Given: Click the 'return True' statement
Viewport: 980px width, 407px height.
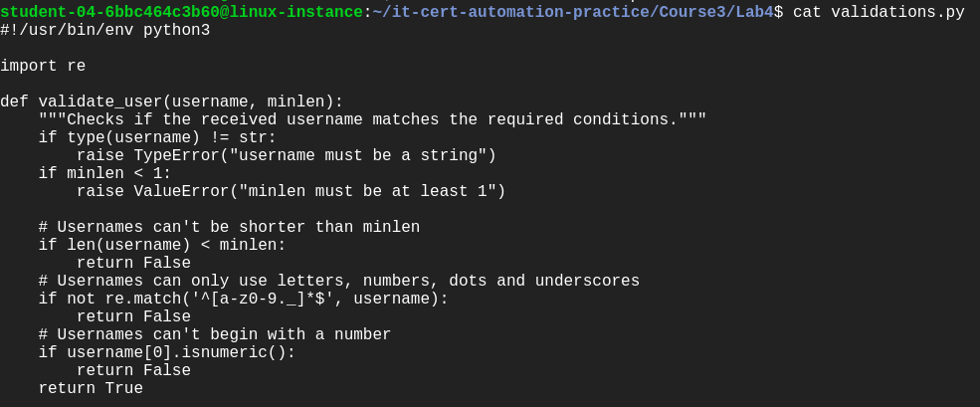Looking at the screenshot, I should (x=91, y=388).
